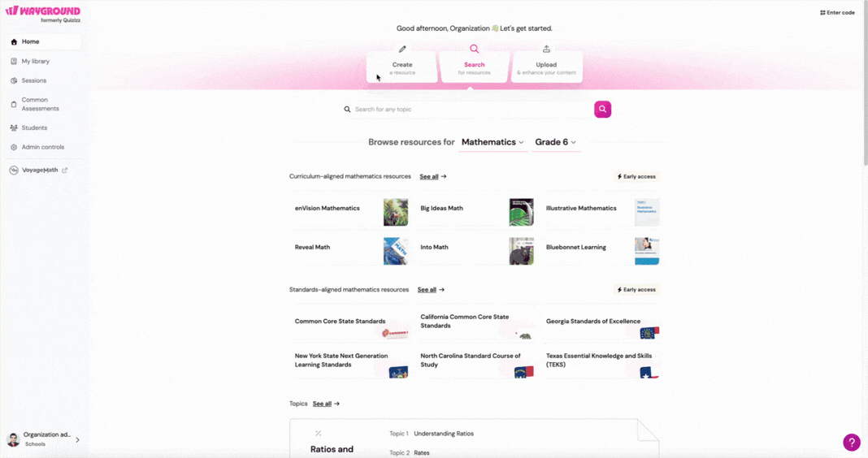Image resolution: width=868 pixels, height=458 pixels.
Task: Click the pink search submit button
Action: (603, 110)
